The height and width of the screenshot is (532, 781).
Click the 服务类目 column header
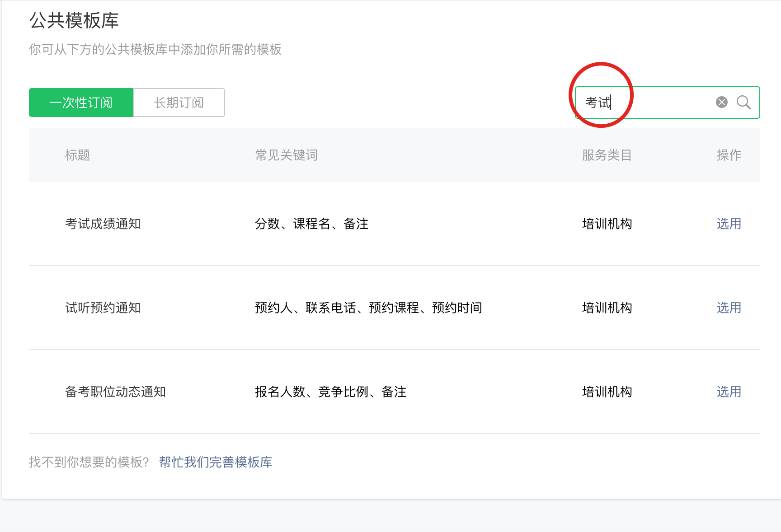(607, 155)
